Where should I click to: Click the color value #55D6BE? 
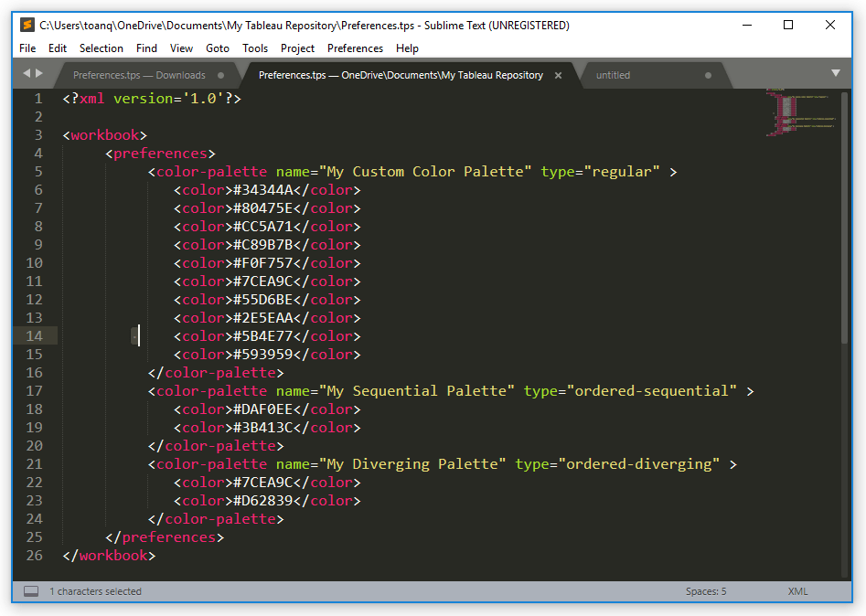(x=262, y=299)
